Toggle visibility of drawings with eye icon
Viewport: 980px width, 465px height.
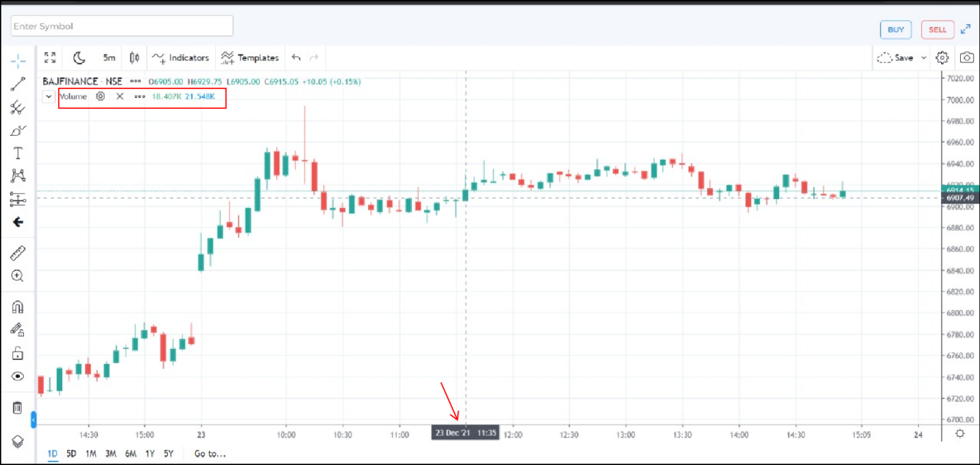(x=18, y=376)
